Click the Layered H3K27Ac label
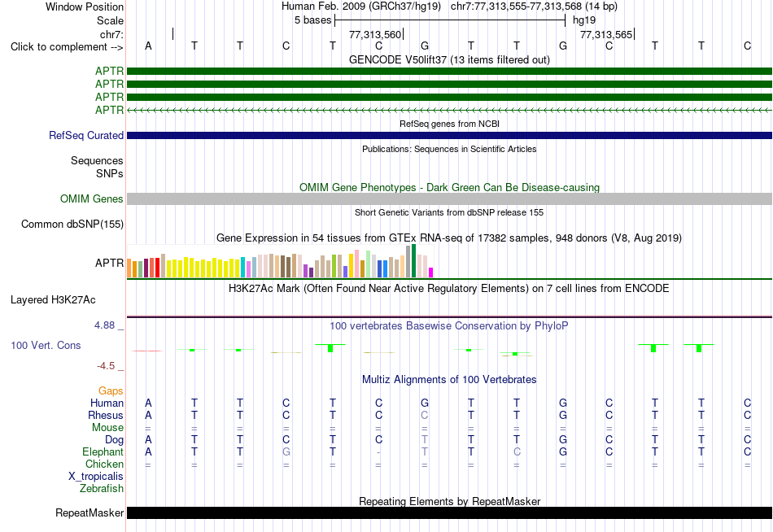 [x=53, y=300]
